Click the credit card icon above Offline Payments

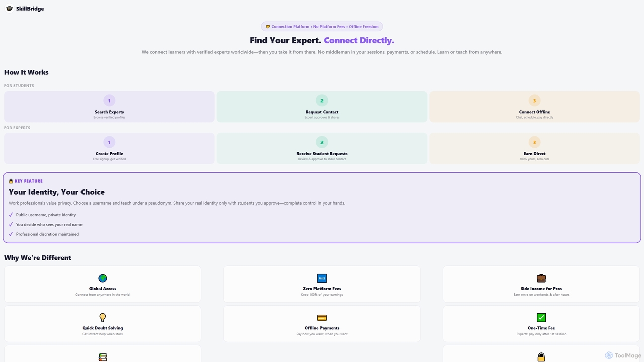click(x=322, y=318)
